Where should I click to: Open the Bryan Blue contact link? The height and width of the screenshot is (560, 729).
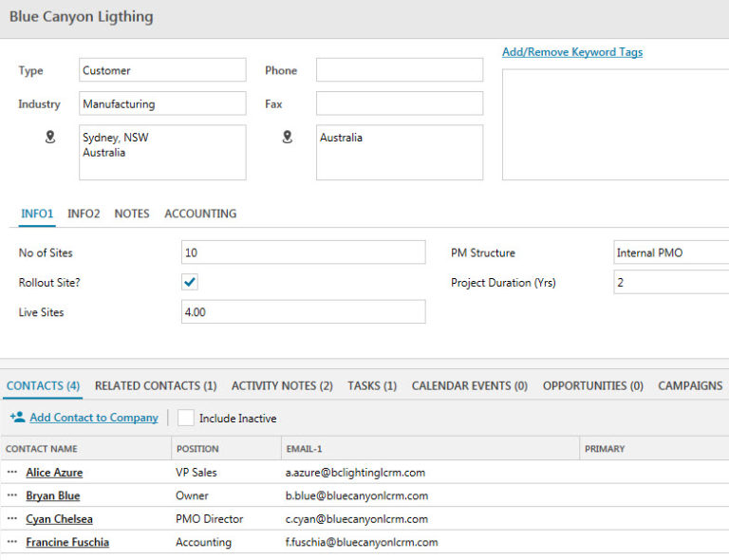coord(53,495)
